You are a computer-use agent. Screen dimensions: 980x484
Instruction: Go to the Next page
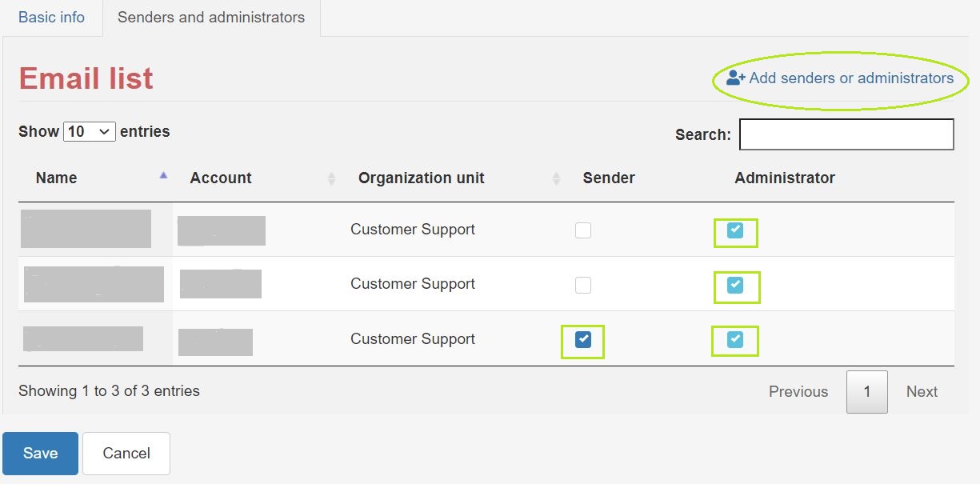point(922,391)
